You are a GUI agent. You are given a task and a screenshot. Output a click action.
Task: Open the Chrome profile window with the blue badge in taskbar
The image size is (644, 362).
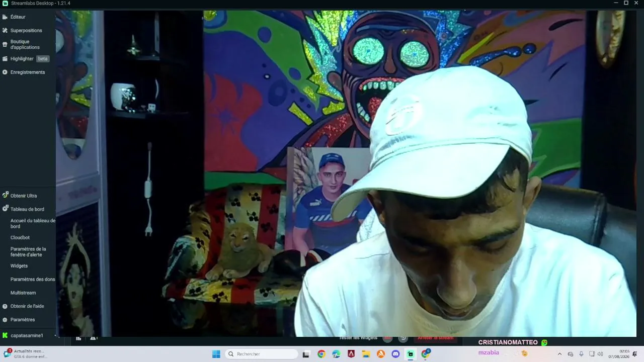(426, 354)
